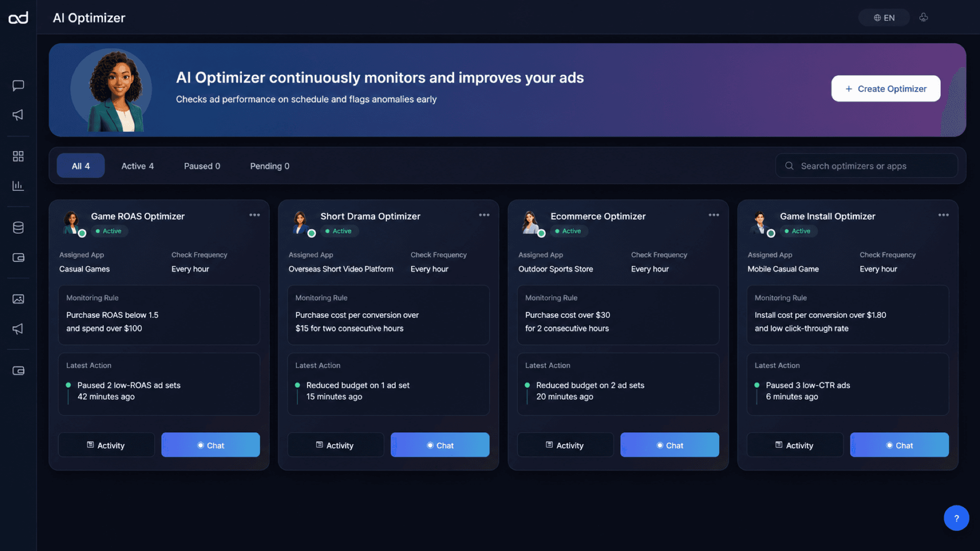Open Activity for Game Install Optimizer

(795, 445)
